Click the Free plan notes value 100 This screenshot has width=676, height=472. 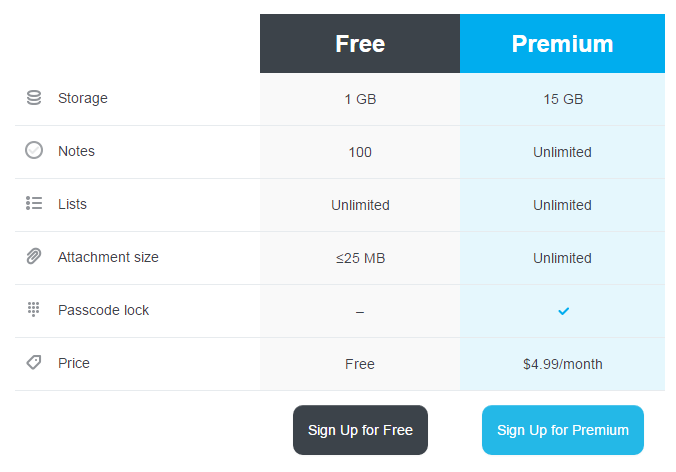360,152
